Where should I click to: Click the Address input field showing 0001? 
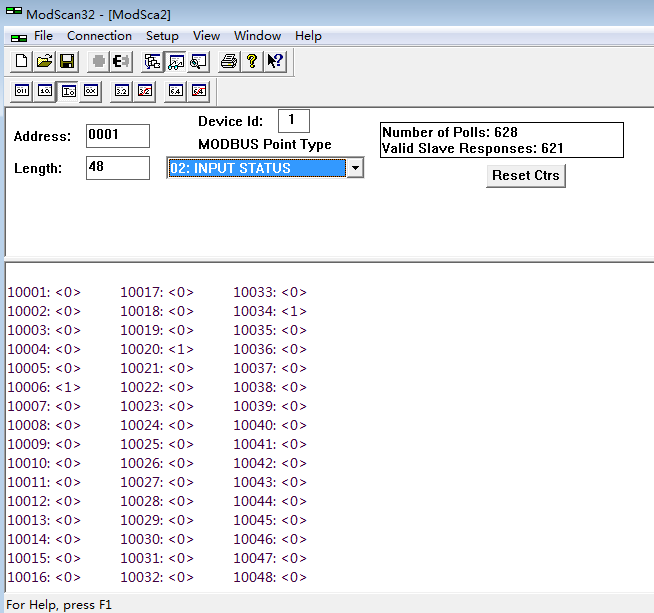tap(118, 136)
